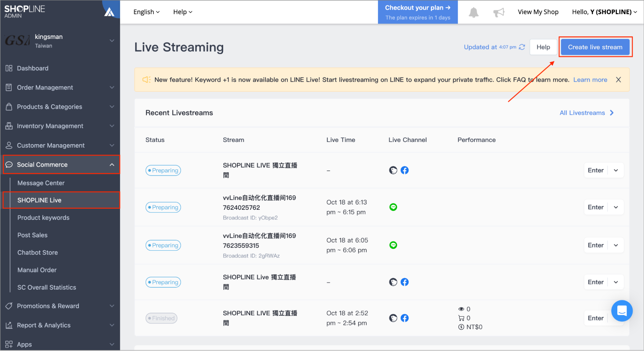Click Facebook icon in first SHOPLINE LIVE row
Viewport: 644px width, 351px height.
click(405, 170)
